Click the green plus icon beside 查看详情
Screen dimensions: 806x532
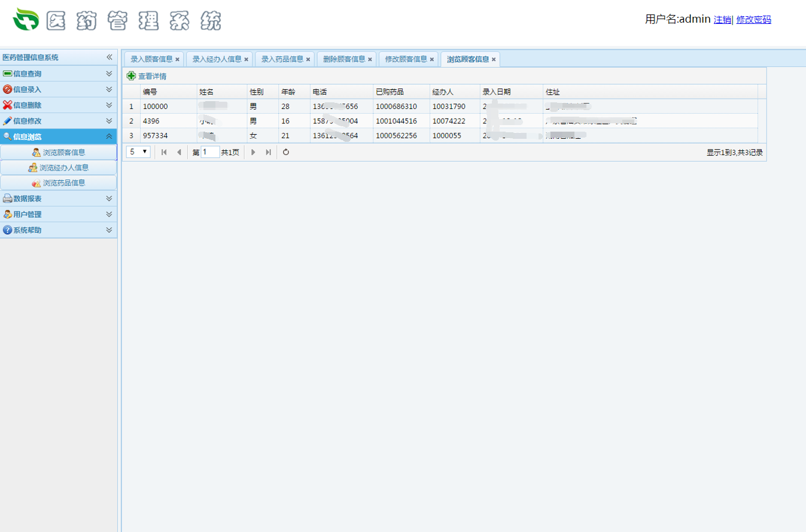pos(131,76)
